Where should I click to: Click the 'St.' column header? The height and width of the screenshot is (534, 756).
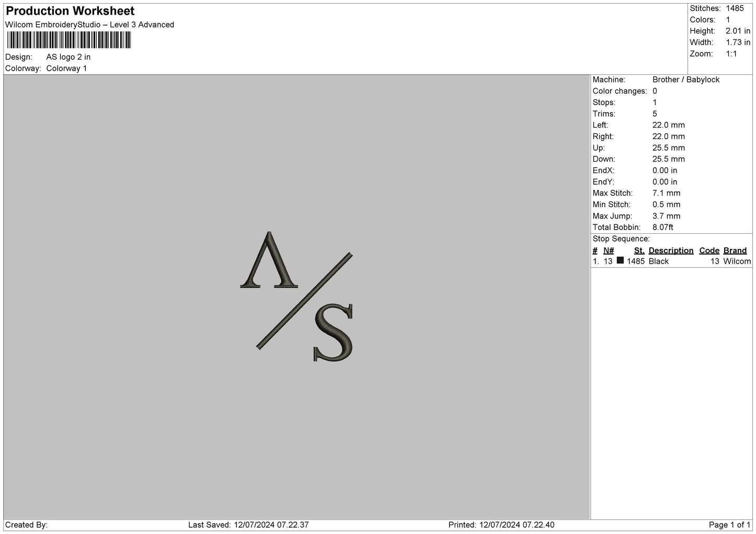point(639,251)
